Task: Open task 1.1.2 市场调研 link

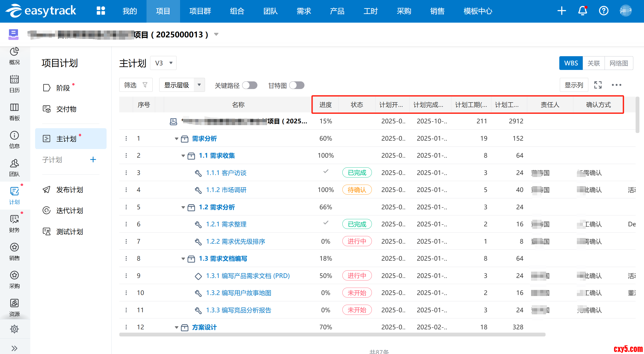Action: tap(226, 190)
